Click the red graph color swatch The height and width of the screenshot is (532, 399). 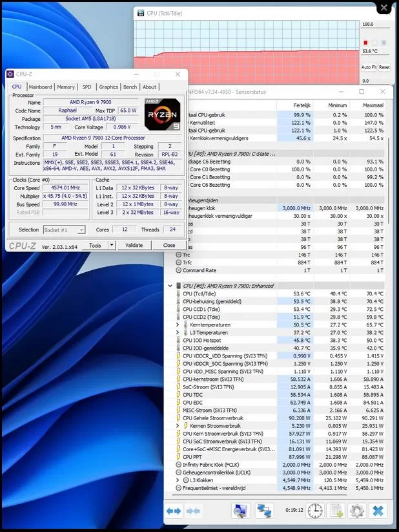tap(365, 43)
